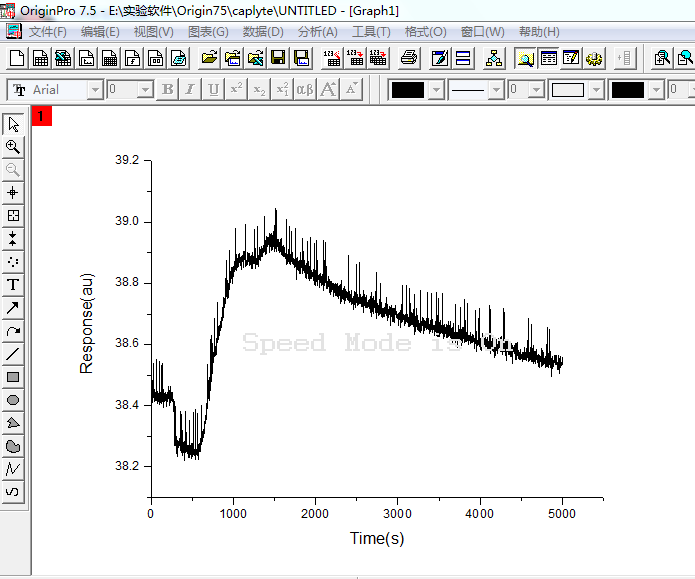Open the 数据(D) menu

tap(263, 32)
